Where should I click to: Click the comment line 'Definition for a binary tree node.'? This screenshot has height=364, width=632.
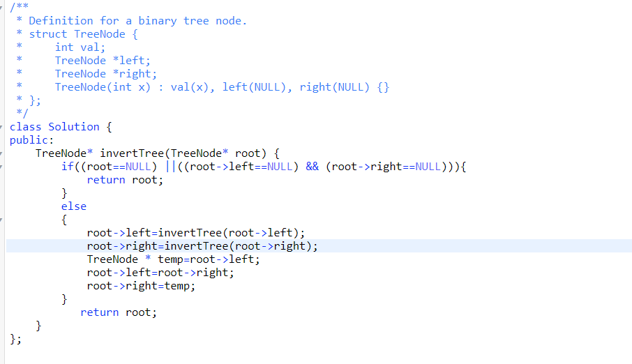pyautogui.click(x=131, y=20)
